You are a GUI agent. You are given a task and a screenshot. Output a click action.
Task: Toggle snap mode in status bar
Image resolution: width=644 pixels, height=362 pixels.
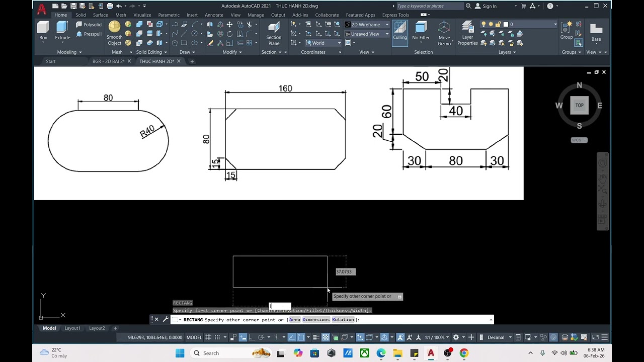click(217, 337)
